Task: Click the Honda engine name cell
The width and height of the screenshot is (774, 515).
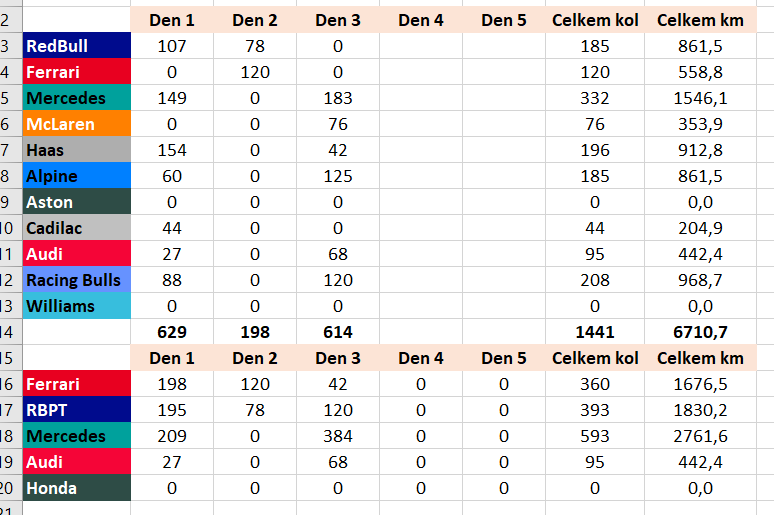Action: tap(76, 488)
